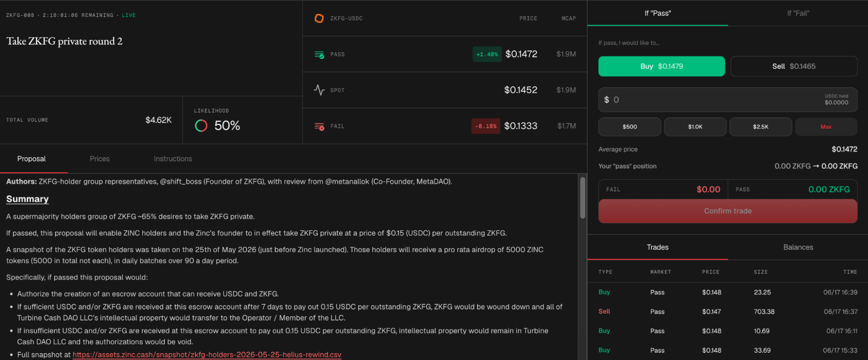Choose Buy at $0.1479
The height and width of the screenshot is (360, 868).
(x=661, y=66)
